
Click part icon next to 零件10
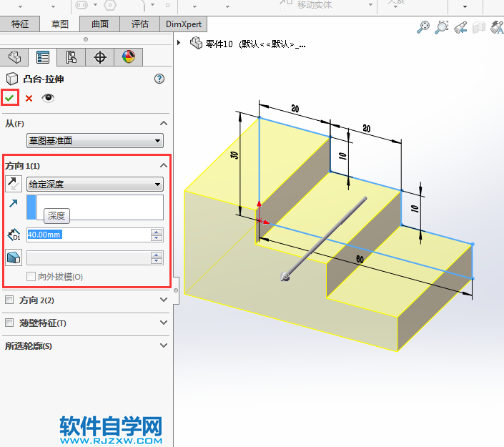click(x=196, y=43)
